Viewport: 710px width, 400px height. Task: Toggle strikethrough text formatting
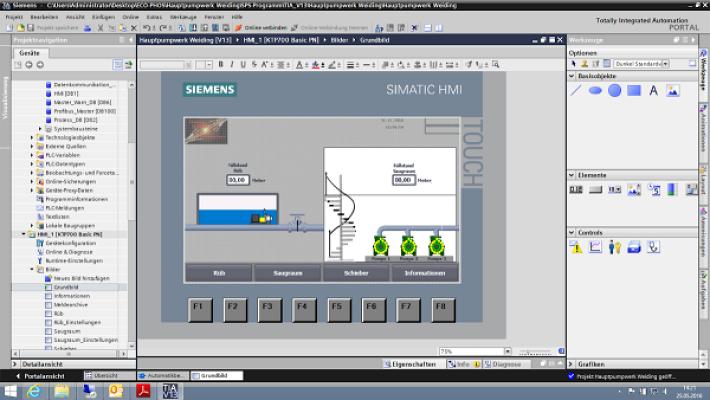click(254, 65)
